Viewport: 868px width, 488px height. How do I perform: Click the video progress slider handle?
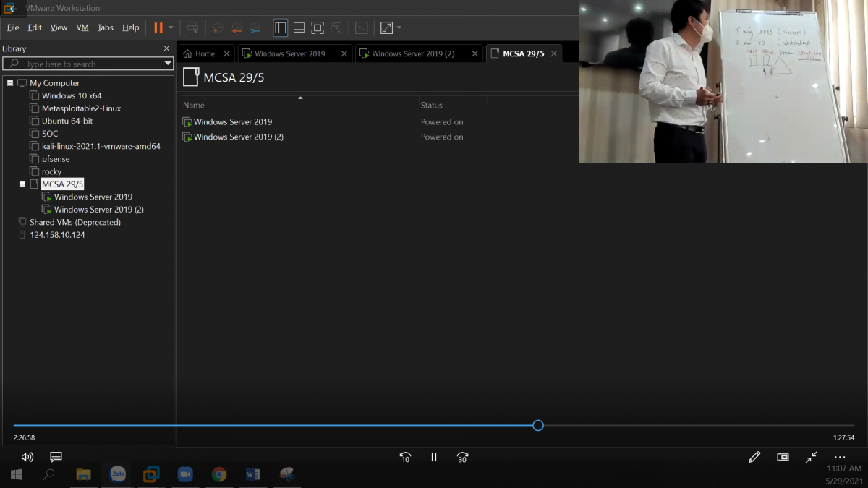538,425
